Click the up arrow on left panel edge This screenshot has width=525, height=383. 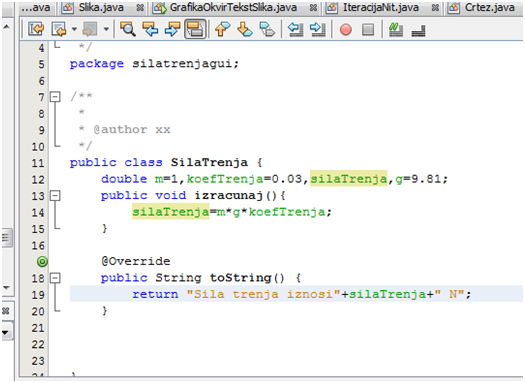[x=6, y=26]
